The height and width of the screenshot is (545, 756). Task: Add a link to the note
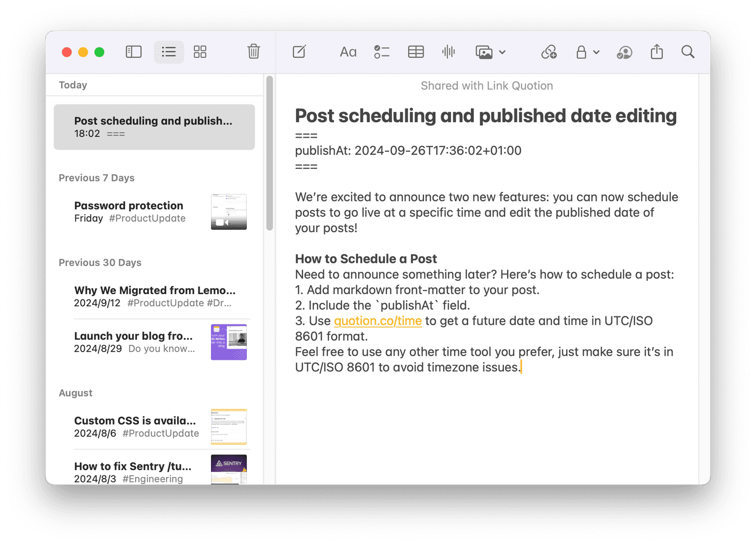pyautogui.click(x=549, y=52)
